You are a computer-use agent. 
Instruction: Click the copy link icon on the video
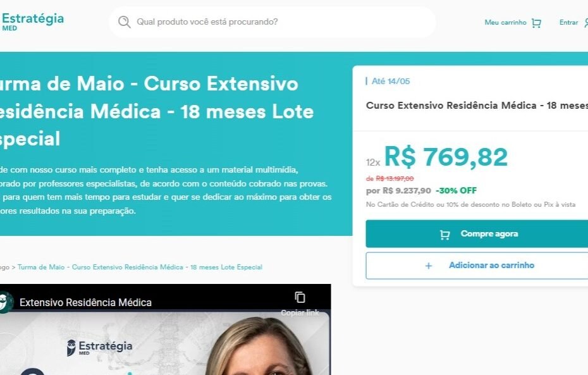pyautogui.click(x=300, y=297)
